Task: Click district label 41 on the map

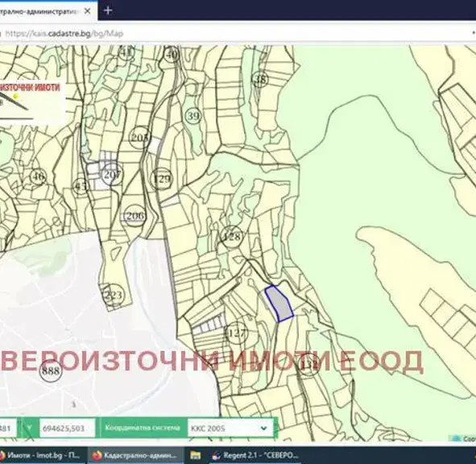Action: pos(126,52)
